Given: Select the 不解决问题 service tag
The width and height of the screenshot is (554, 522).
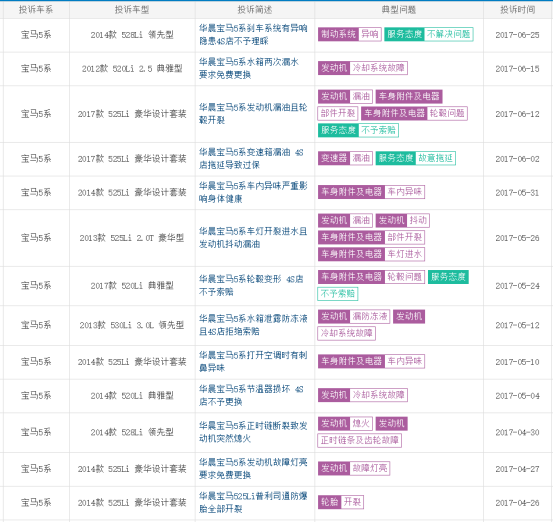Looking at the screenshot, I should pyautogui.click(x=448, y=34).
